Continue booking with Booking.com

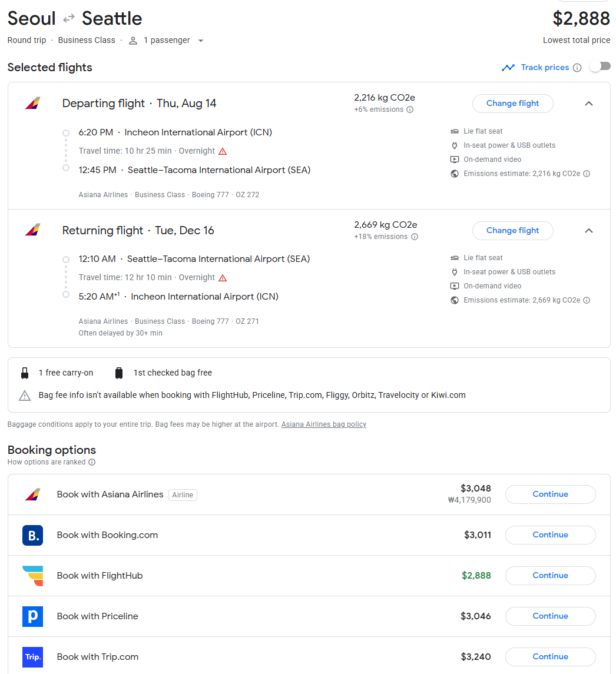(x=550, y=535)
